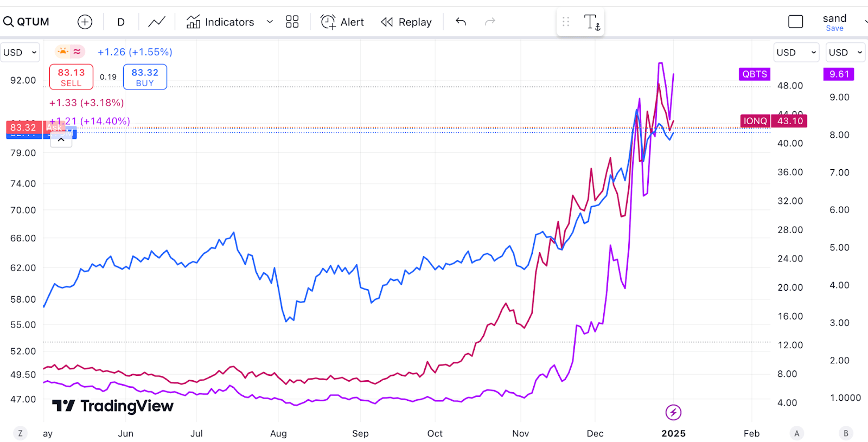The width and height of the screenshot is (868, 442).
Task: Expand the left USD currency dropdown
Action: coord(20,53)
